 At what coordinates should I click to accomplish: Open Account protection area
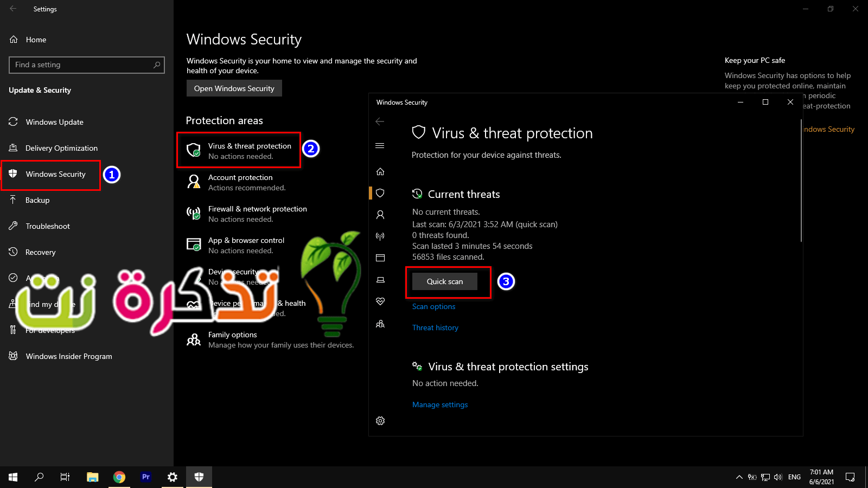pos(237,182)
